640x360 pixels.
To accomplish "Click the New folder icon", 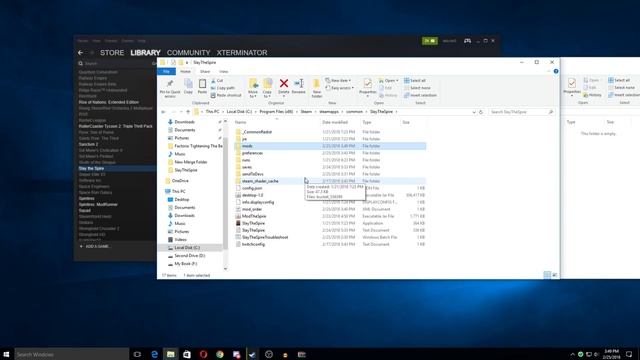I will [x=316, y=84].
